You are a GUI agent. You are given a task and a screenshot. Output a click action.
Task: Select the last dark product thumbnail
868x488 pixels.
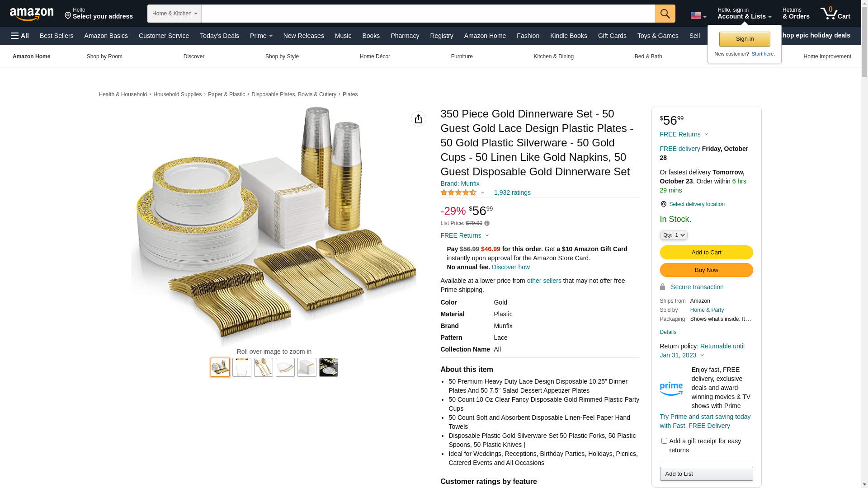tap(329, 367)
